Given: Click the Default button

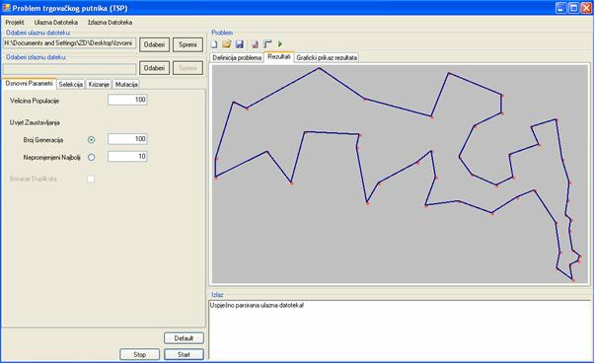Looking at the screenshot, I should point(184,338).
